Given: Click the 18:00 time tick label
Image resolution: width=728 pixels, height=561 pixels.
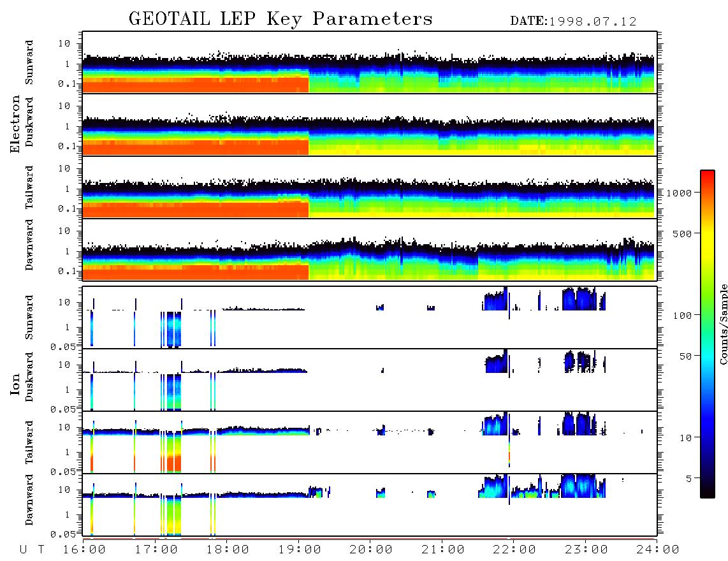Looking at the screenshot, I should (228, 550).
